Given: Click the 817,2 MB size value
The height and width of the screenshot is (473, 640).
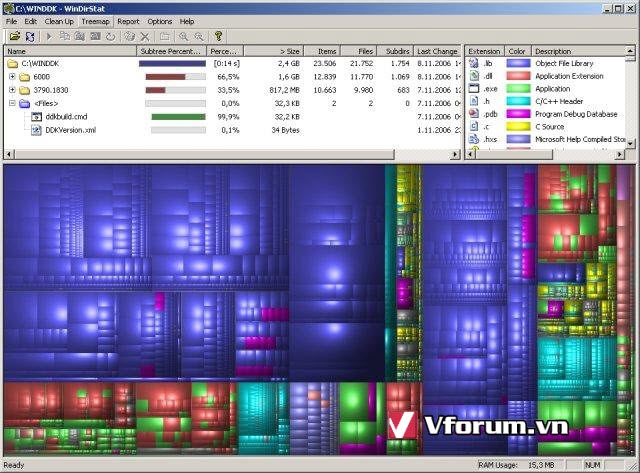Looking at the screenshot, I should pyautogui.click(x=284, y=90).
